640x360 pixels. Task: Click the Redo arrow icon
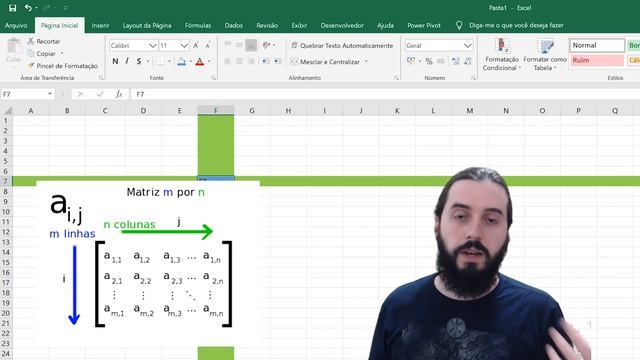(46, 8)
